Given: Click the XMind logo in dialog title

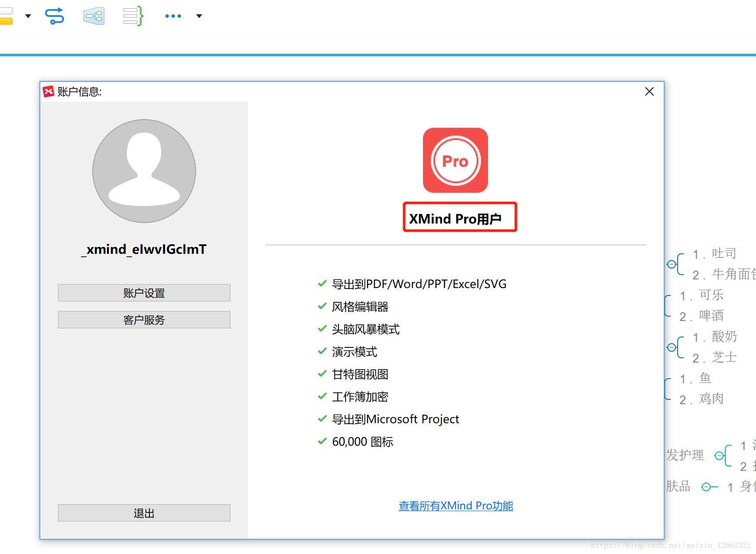Looking at the screenshot, I should point(48,91).
